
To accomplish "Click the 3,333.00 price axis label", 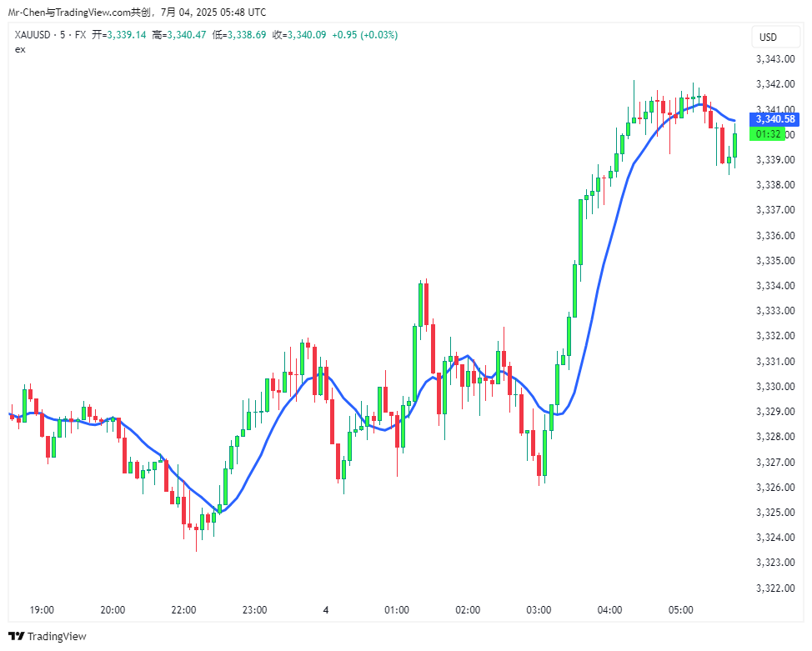I will pyautogui.click(x=775, y=311).
